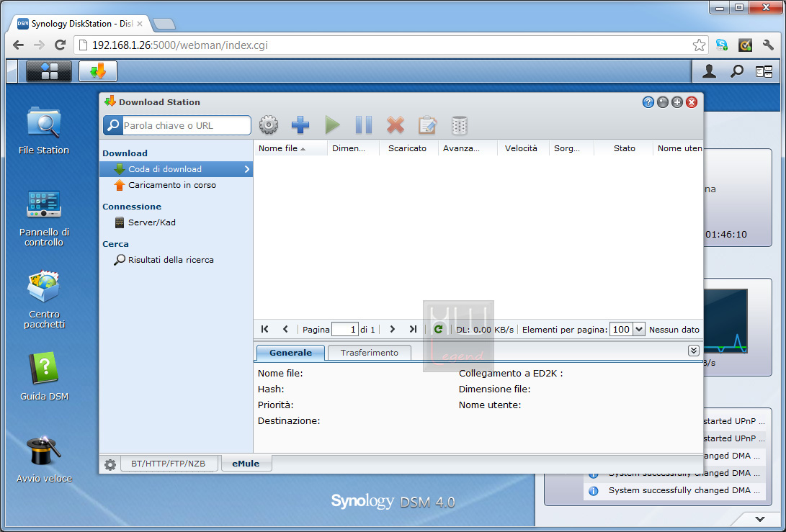Viewport: 786px width, 532px height.
Task: Open Elementi per pagina dropdown
Action: pos(638,329)
